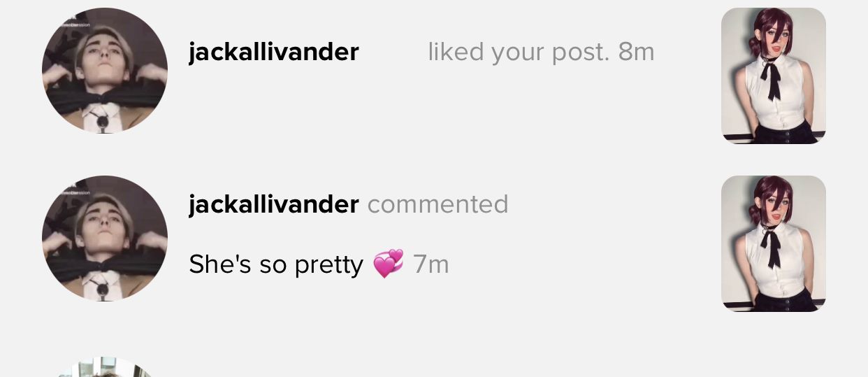Tap jackallivander username next to "commented"
Viewport: 868px width, 377px height.
[x=274, y=204]
